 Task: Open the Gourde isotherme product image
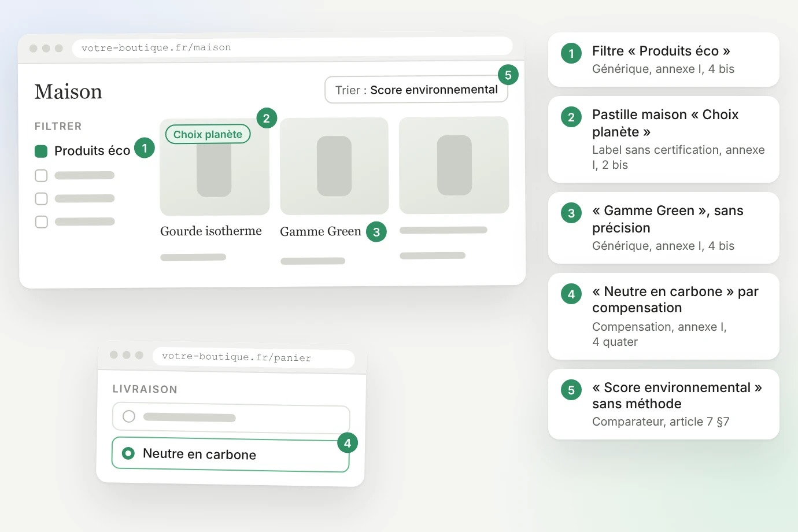(215, 167)
